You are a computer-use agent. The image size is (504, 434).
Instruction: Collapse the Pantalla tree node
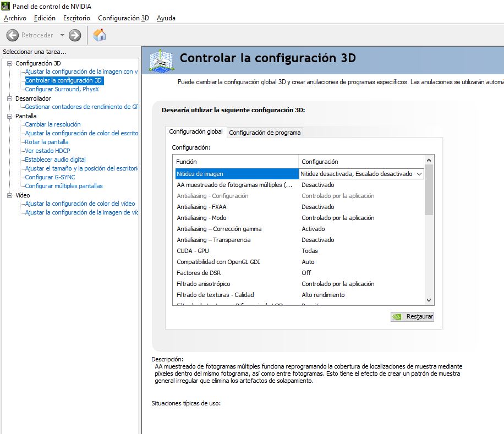click(10, 116)
